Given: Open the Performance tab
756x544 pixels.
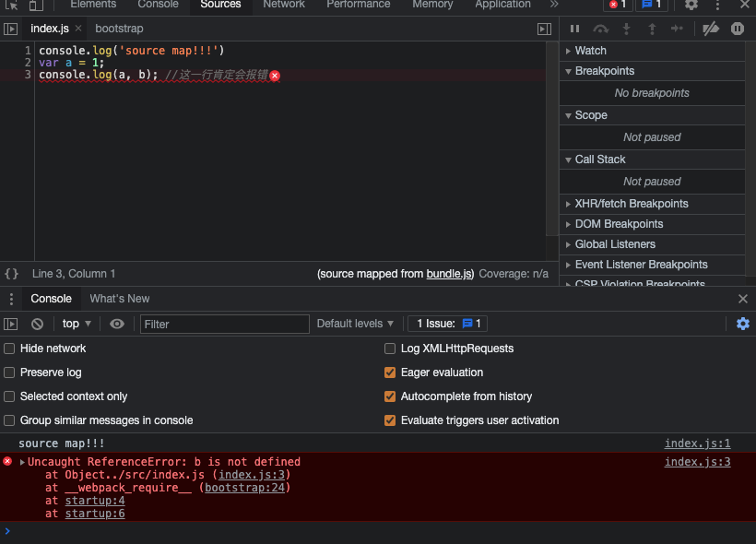Looking at the screenshot, I should (359, 5).
